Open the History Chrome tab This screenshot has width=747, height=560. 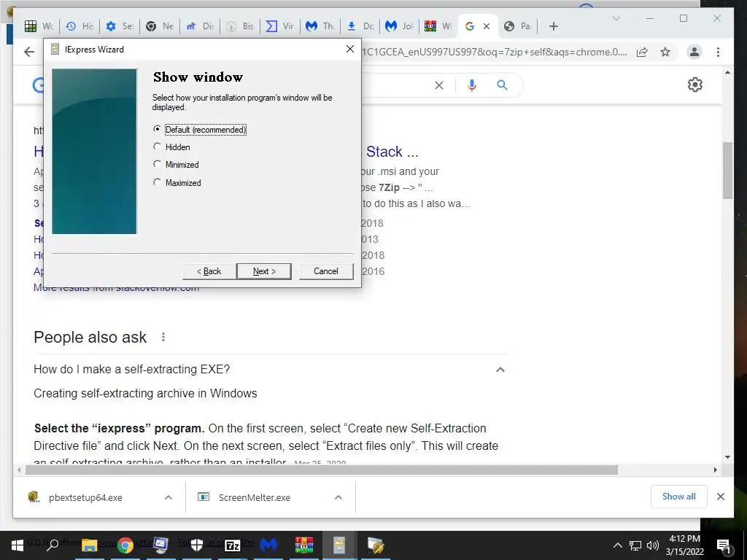[x=79, y=26]
